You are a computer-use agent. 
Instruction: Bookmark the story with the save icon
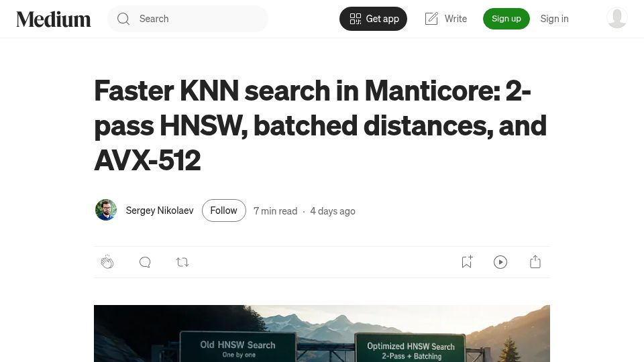[467, 262]
